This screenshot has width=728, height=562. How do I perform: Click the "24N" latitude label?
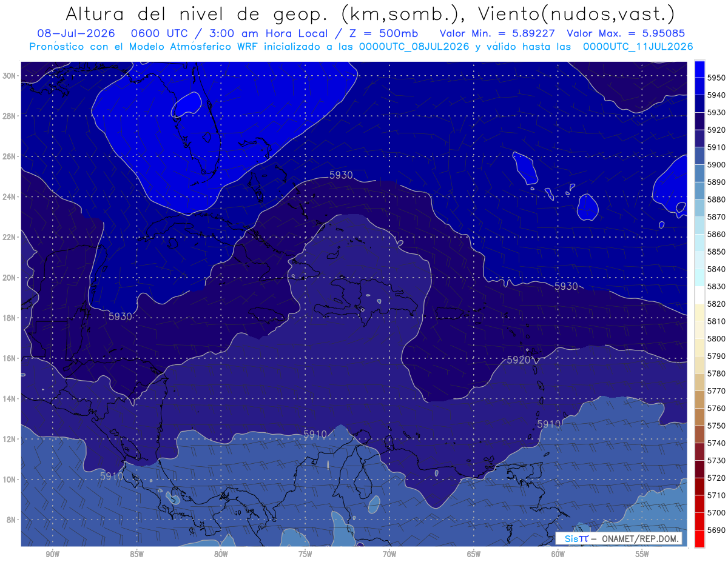click(x=10, y=197)
